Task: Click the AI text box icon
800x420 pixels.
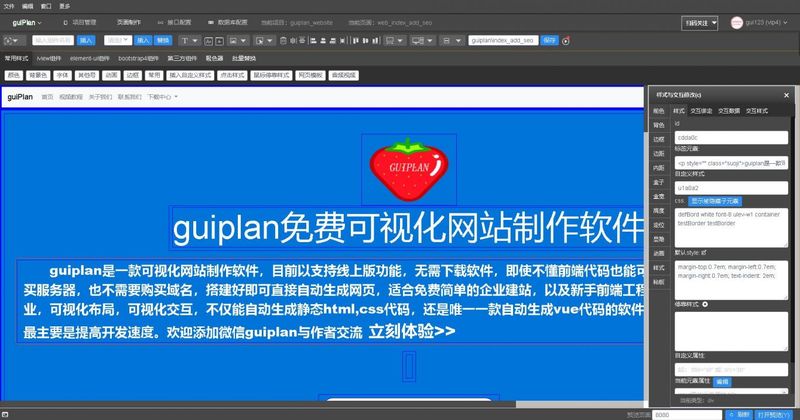Action: (208, 41)
